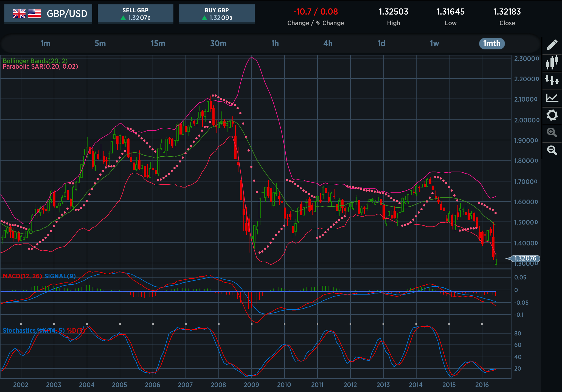Switch to the 1h timeframe
This screenshot has height=392, width=562.
pos(275,43)
